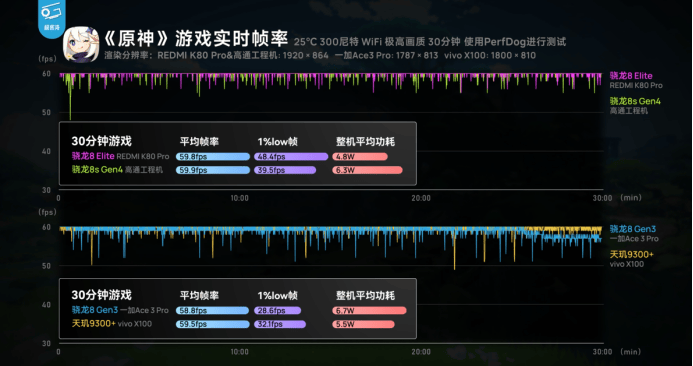This screenshot has width=693, height=366.
Task: Click the 6.7W power consumption bar
Action: click(369, 310)
